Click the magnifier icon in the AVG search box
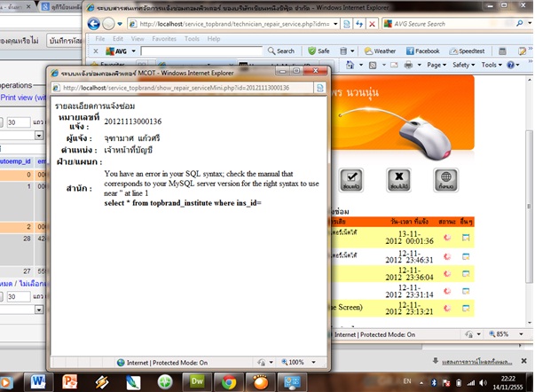 (519, 23)
